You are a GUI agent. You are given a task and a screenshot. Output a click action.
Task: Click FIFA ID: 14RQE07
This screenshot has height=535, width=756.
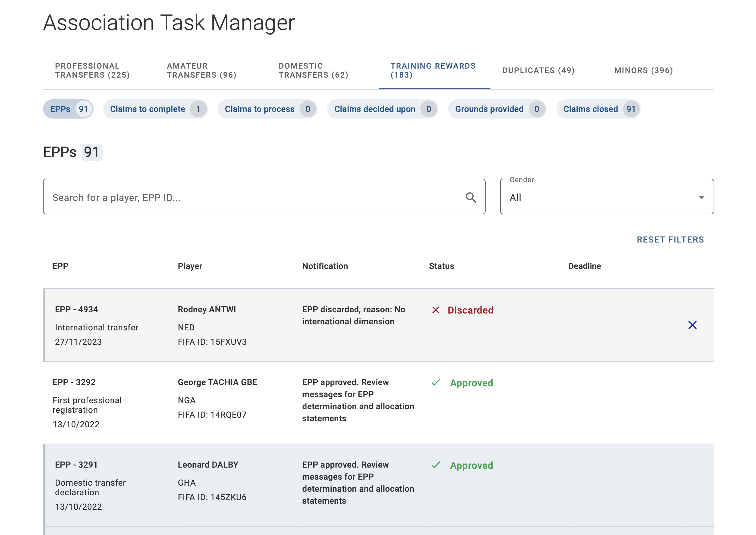(212, 415)
